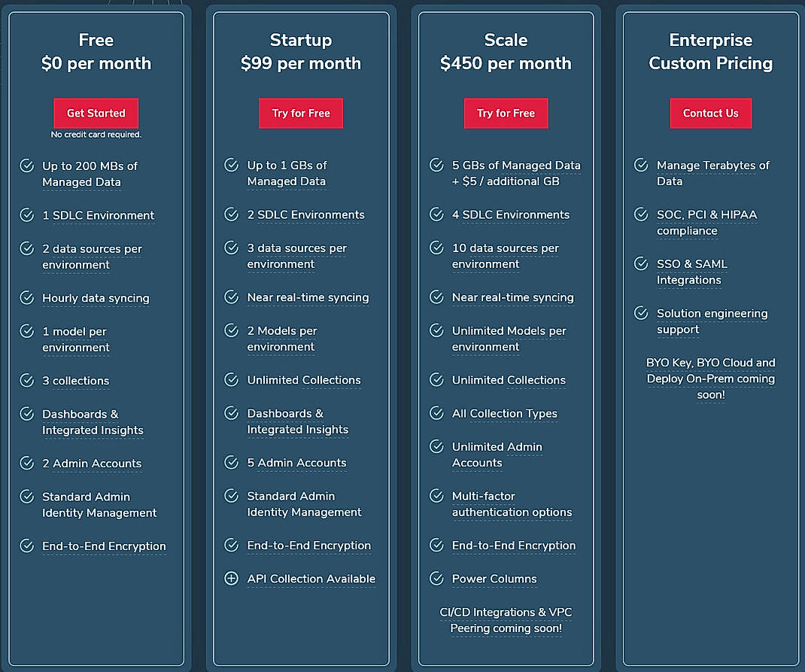Image resolution: width=805 pixels, height=672 pixels.
Task: Click the checkmark icon next to Near real-time syncing in Startup
Action: (x=230, y=298)
